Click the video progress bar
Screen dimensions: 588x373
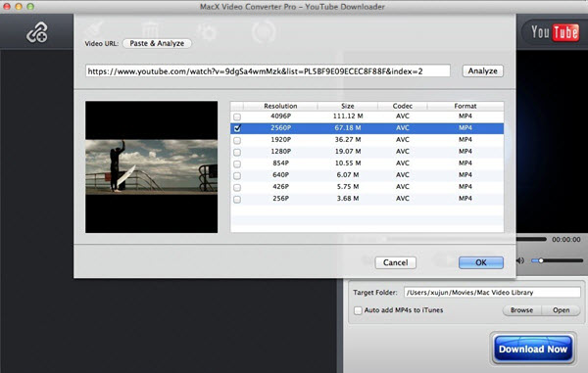(x=531, y=239)
